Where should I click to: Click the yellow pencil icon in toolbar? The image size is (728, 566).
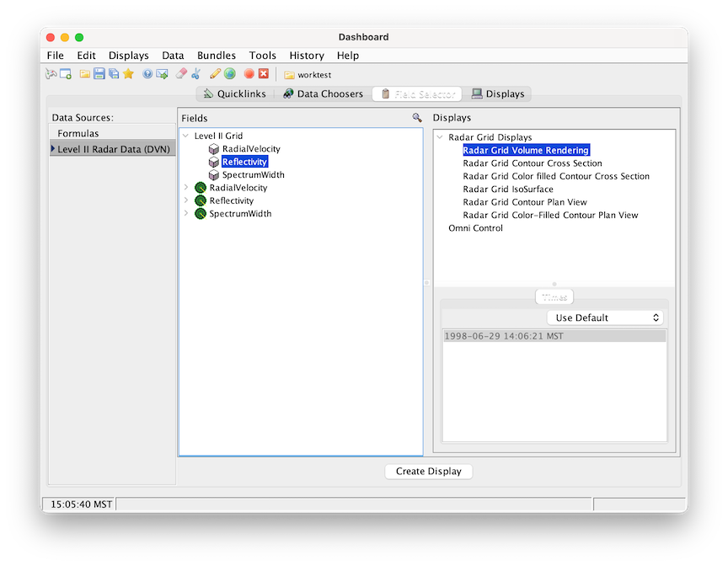coord(215,74)
